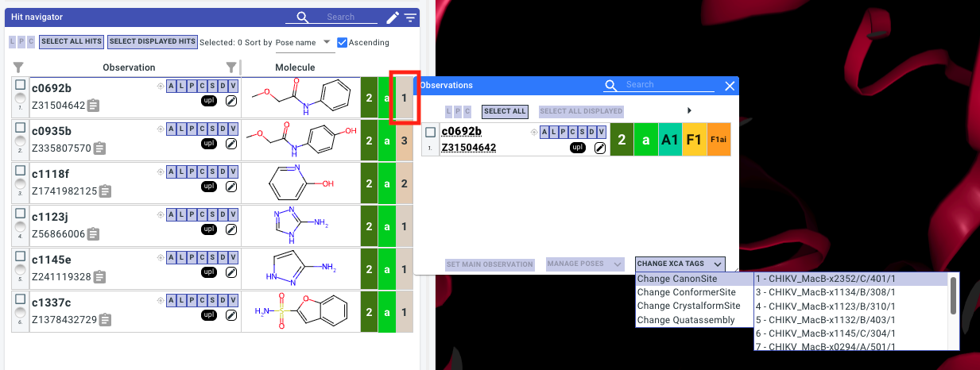Click the pencil edit icon in Hit navigator header
Image resolution: width=980 pixels, height=370 pixels.
pos(393,17)
